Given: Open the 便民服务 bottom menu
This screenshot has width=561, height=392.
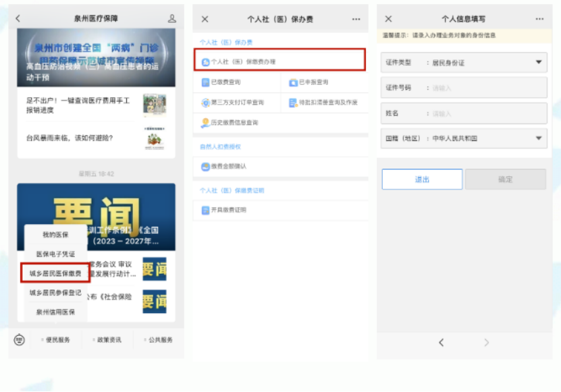Looking at the screenshot, I should pyautogui.click(x=57, y=340).
